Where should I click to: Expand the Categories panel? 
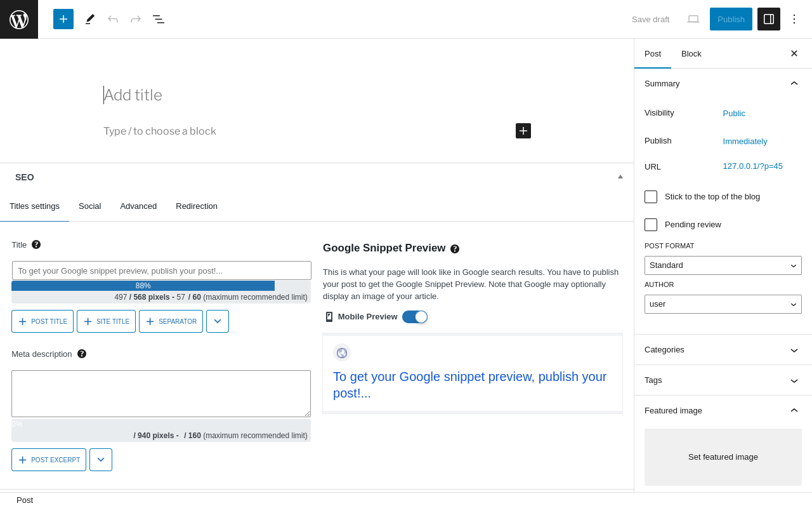(723, 350)
